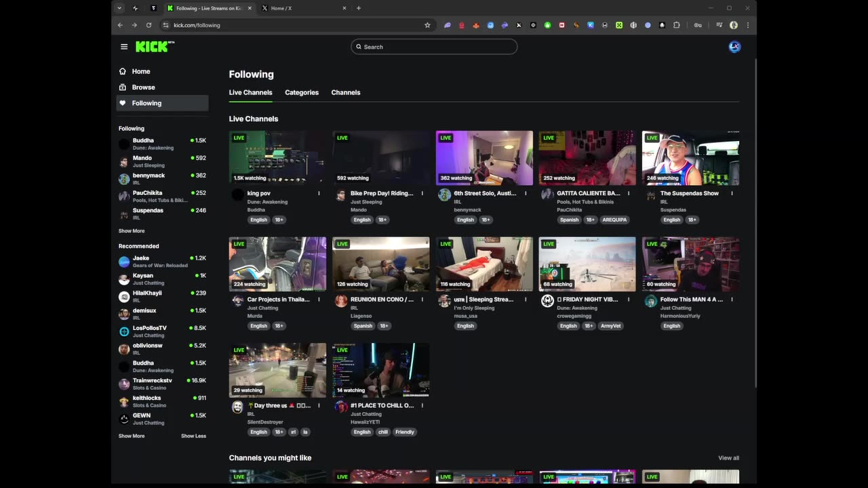Open Trainwreckstv in Recommended list
Screen dimensions: 868x488
(162, 384)
